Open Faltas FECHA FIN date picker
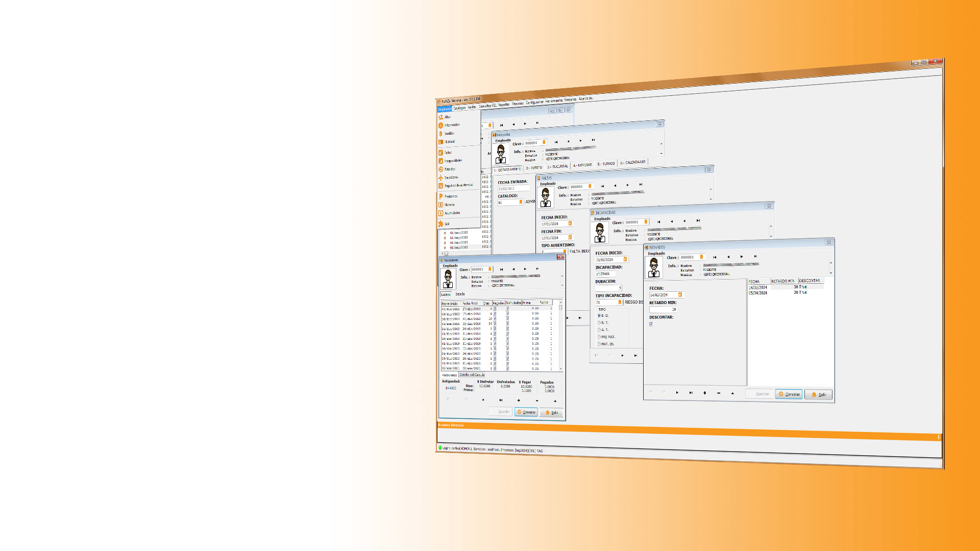The height and width of the screenshot is (551, 980). [x=570, y=237]
